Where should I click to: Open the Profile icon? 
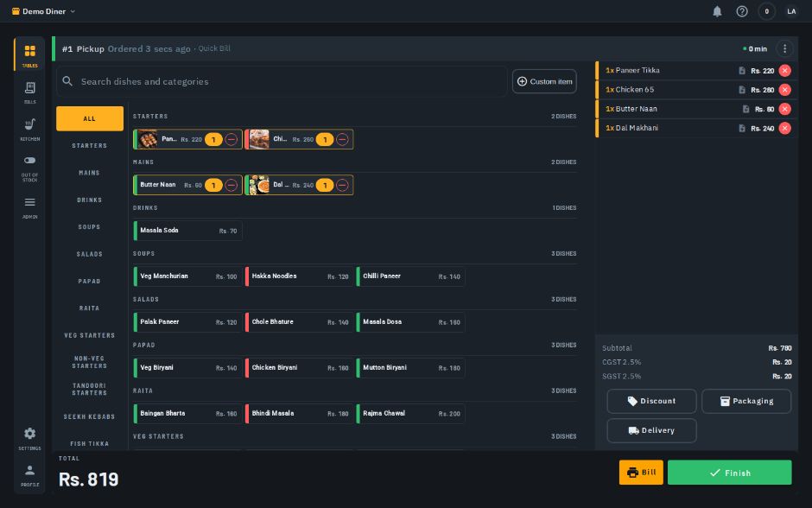coord(29,474)
